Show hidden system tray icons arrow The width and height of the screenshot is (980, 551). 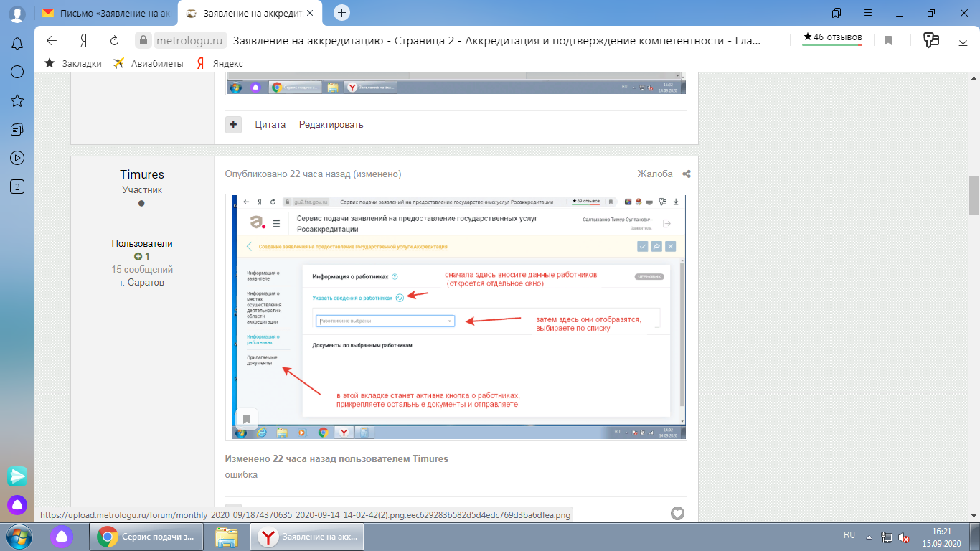coord(870,537)
